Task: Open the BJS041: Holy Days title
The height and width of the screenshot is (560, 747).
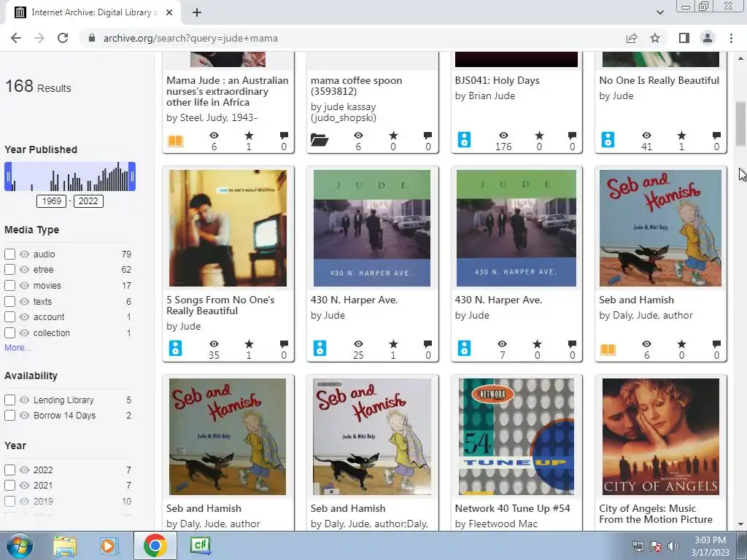Action: pyautogui.click(x=498, y=80)
